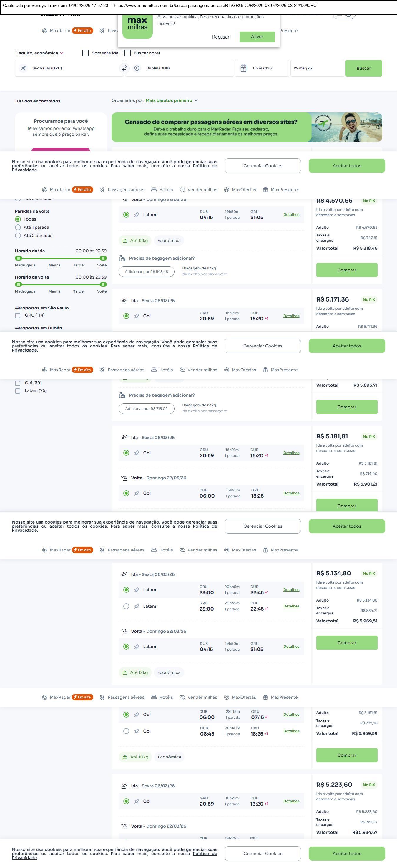
Task: Pin the Gol 20:59 flight priced R$ 5.171,36
Action: point(137,316)
